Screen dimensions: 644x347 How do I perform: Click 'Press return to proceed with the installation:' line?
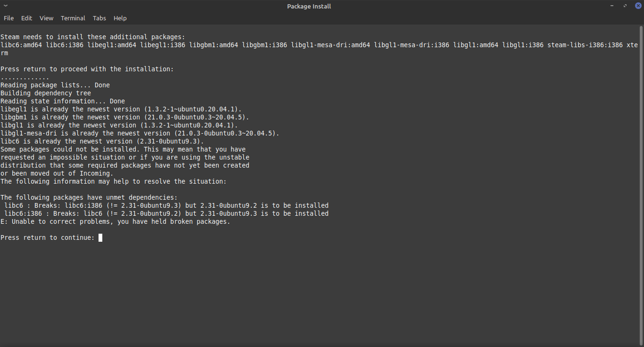[87, 69]
